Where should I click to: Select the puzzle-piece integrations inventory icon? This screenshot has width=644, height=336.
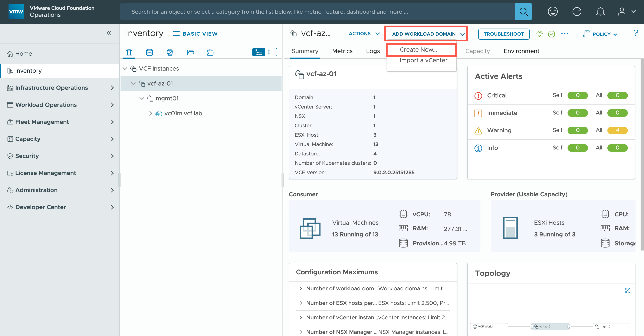[211, 52]
